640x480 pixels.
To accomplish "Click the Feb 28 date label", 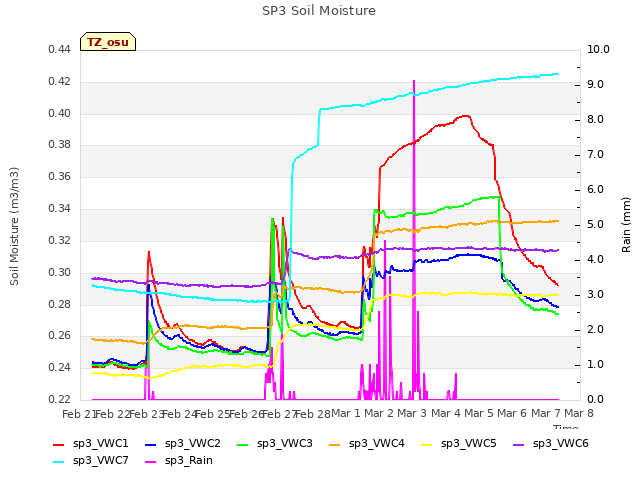I will click(x=313, y=414).
